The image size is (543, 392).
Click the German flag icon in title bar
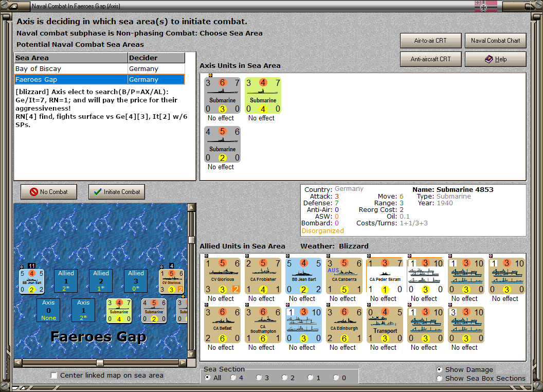pyautogui.click(x=486, y=6)
